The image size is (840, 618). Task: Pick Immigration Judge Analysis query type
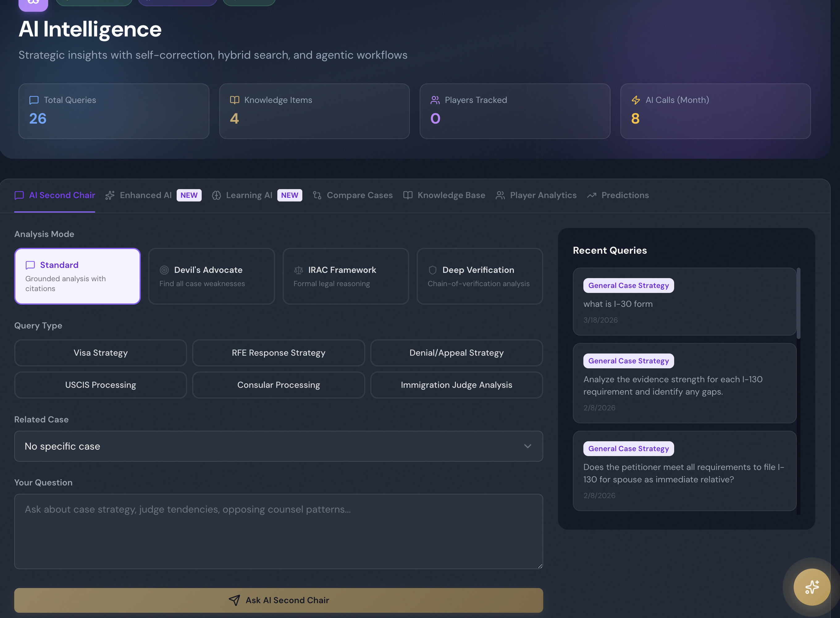456,385
